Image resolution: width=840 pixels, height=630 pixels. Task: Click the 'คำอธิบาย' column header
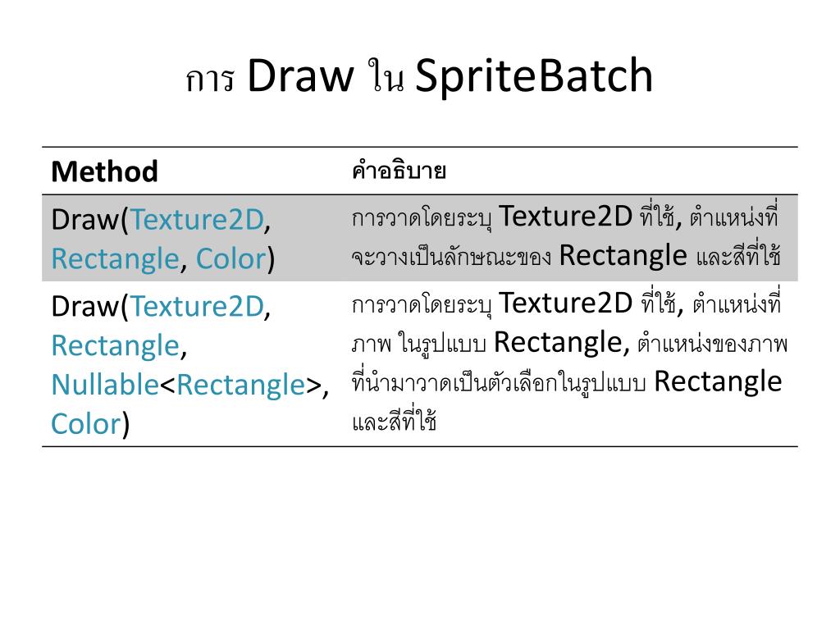[x=399, y=171]
